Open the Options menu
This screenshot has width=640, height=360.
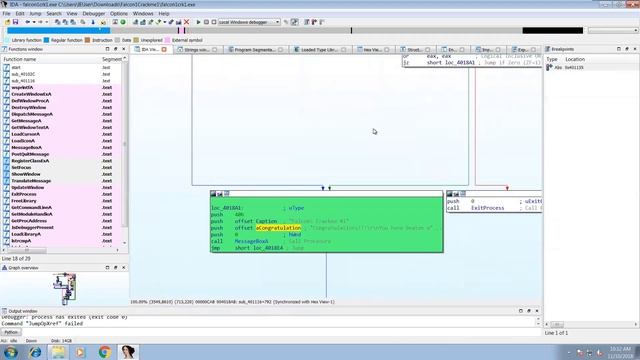119,13
